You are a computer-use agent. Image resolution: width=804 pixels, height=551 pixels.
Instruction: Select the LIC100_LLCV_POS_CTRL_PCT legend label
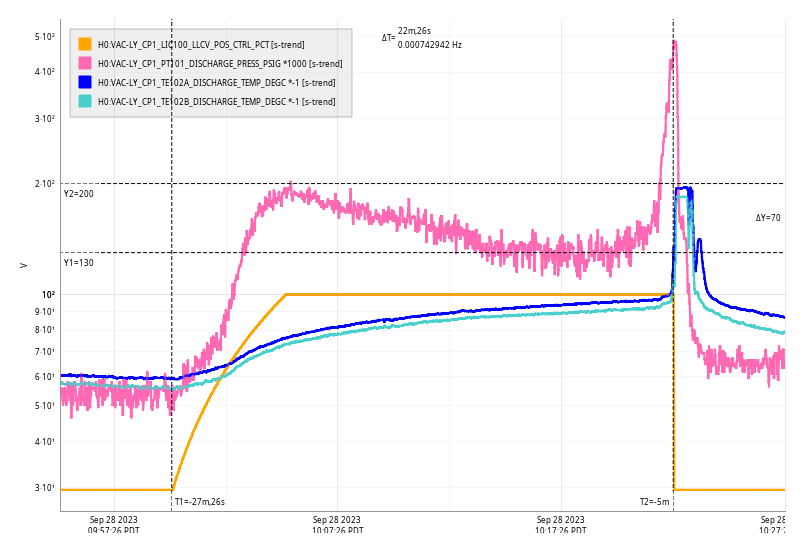pyautogui.click(x=200, y=45)
